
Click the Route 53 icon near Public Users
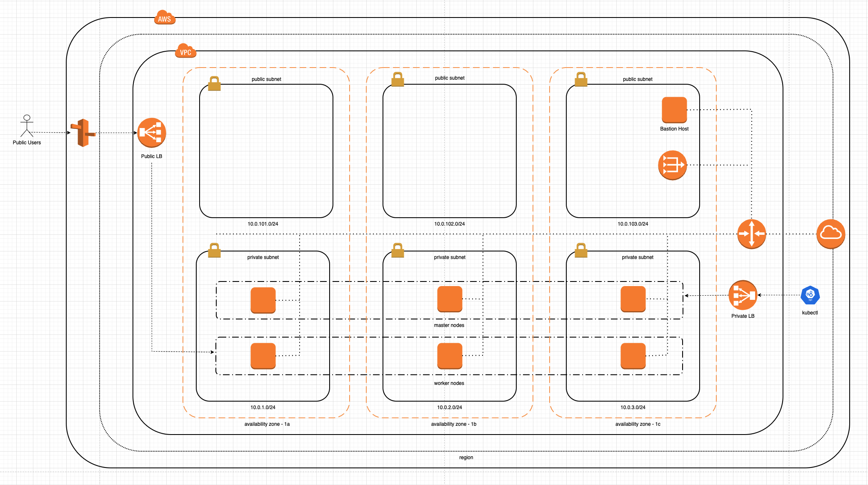(83, 133)
